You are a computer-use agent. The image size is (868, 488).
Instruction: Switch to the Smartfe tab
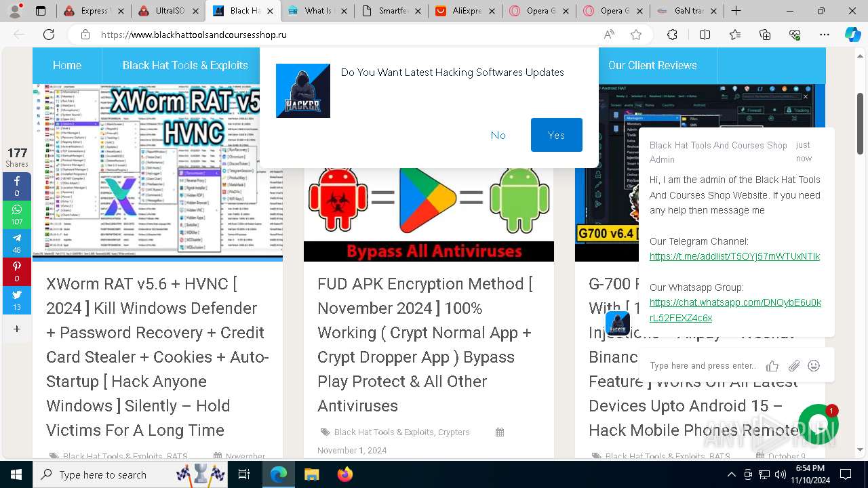click(392, 11)
